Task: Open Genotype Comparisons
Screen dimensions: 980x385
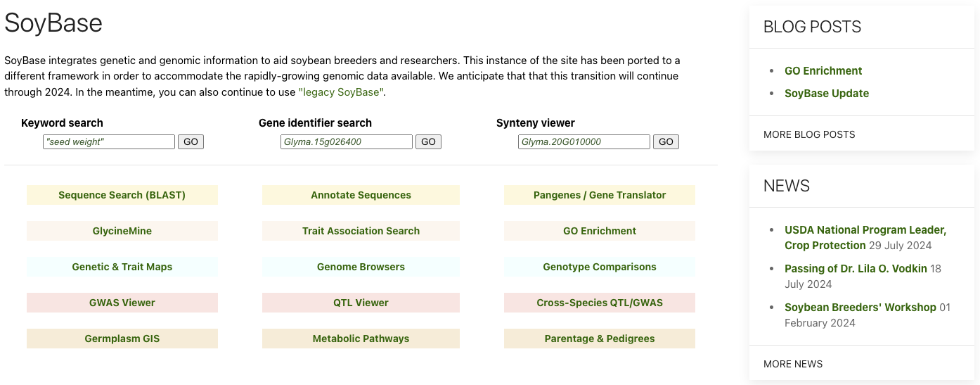Action: pyautogui.click(x=600, y=267)
